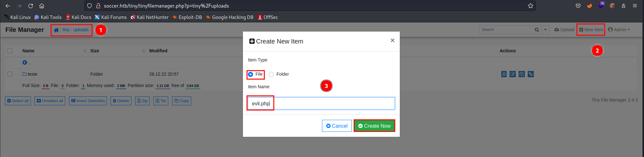Screen dimensions: 644x157
Task: Focus the file manager Search box
Action: 506,30
